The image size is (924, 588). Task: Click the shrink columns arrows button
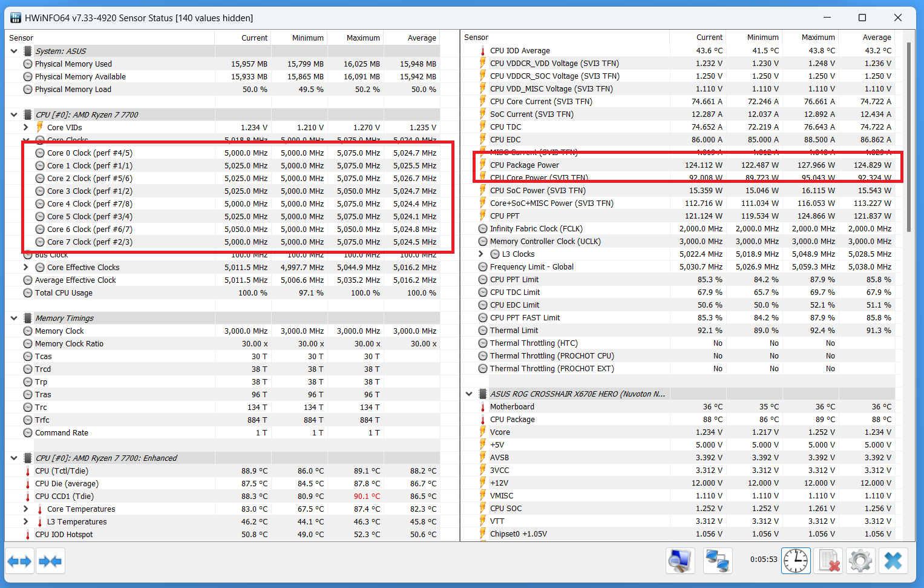50,561
